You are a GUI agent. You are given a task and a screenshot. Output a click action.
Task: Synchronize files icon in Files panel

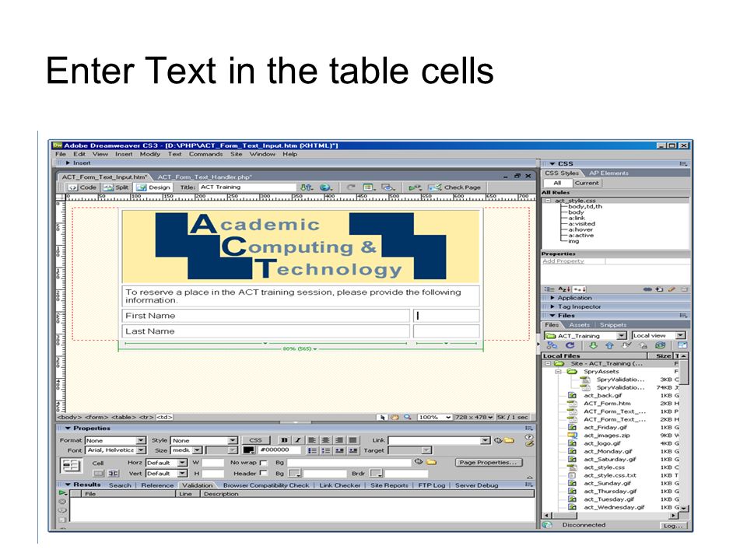pos(660,345)
